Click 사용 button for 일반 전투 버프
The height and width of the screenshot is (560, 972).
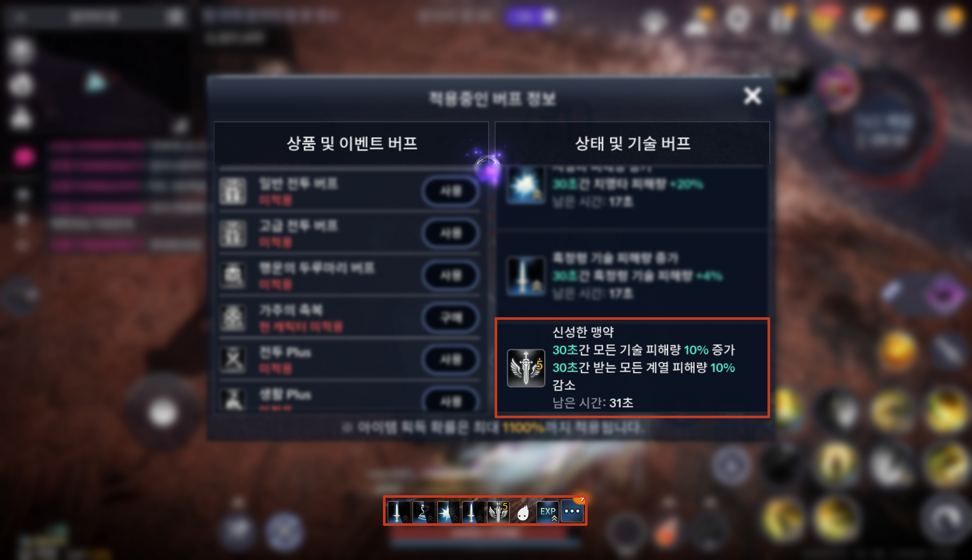pos(451,191)
